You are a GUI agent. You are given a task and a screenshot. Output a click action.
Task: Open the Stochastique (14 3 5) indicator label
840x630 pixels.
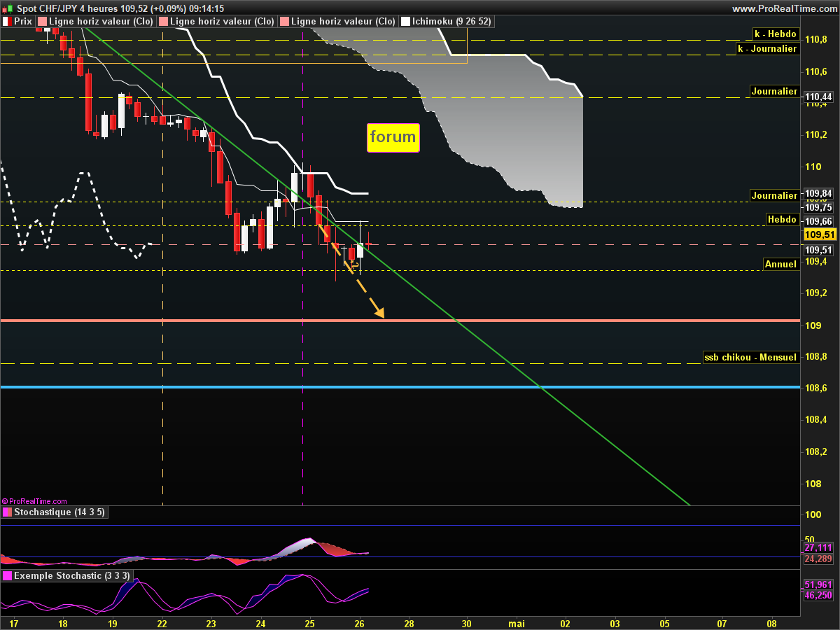pos(57,512)
